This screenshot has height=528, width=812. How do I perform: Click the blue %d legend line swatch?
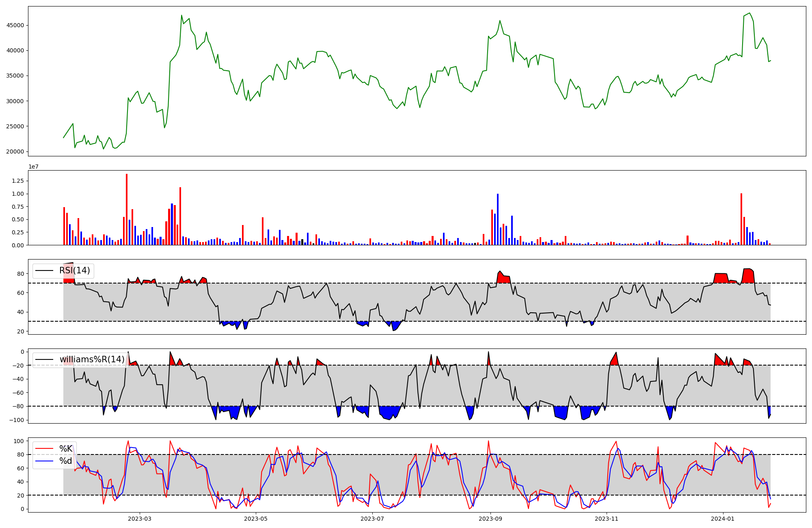(45, 461)
